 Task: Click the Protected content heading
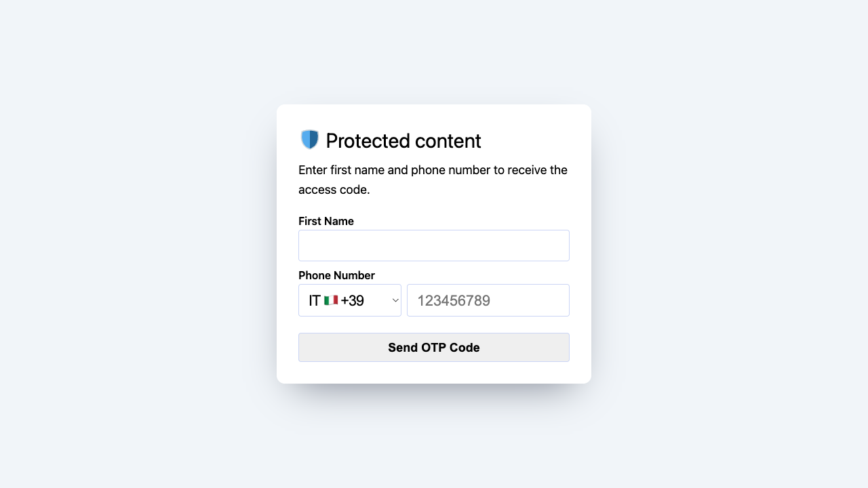(403, 141)
